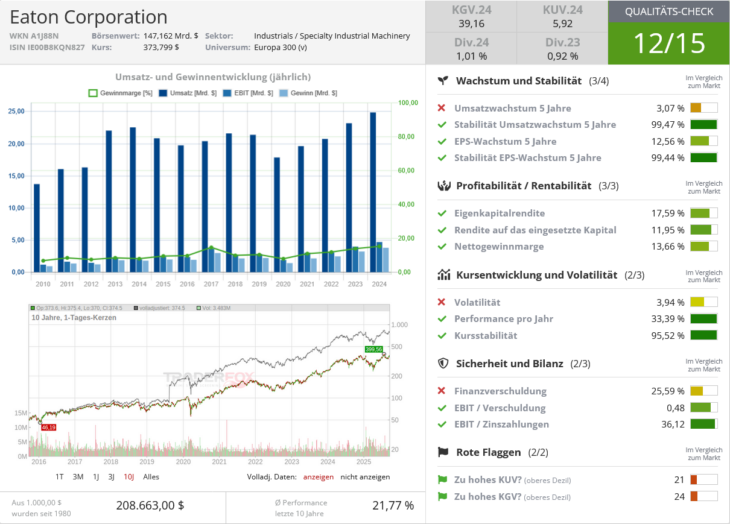Click the green check next to Kursstabilität
Viewport: 730px width, 524px height.
click(x=442, y=335)
